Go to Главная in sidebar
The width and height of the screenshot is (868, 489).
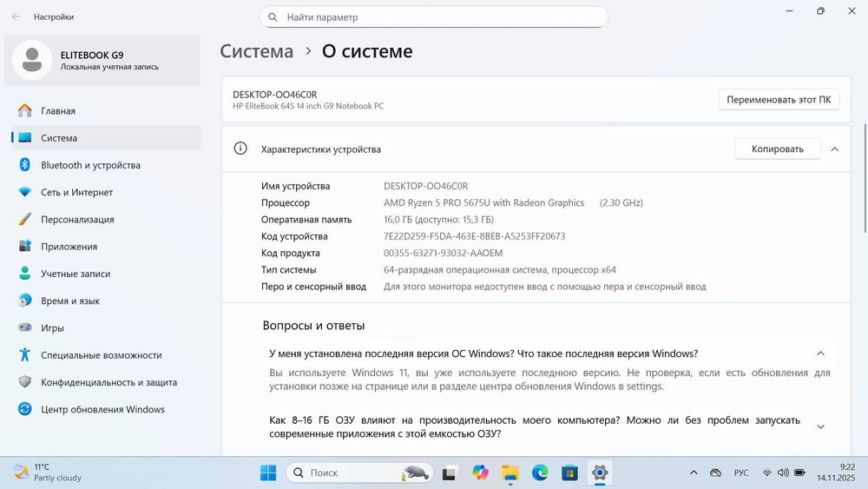(x=105, y=111)
